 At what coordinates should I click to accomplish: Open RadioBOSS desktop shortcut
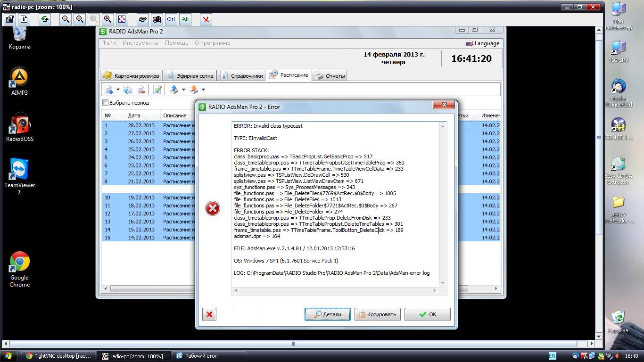(19, 127)
